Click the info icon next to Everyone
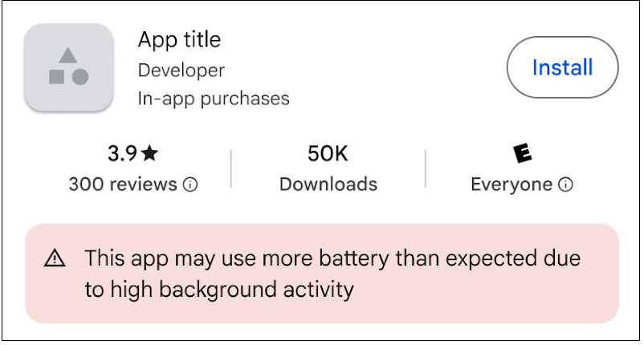Screen dimensions: 644x345 point(565,185)
